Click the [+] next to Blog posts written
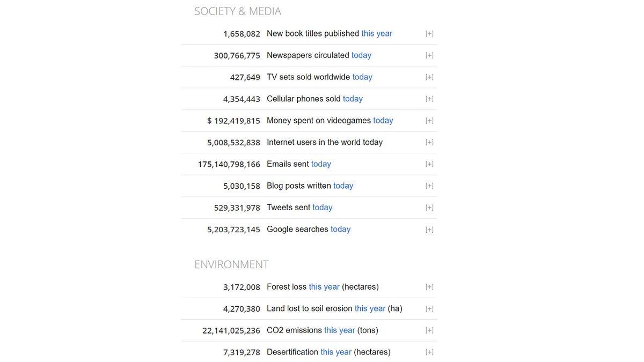This screenshot has height=362, width=644. tap(429, 186)
